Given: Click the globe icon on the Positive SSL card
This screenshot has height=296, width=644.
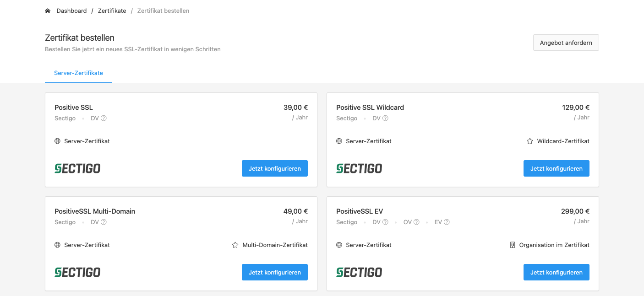Looking at the screenshot, I should pyautogui.click(x=57, y=141).
